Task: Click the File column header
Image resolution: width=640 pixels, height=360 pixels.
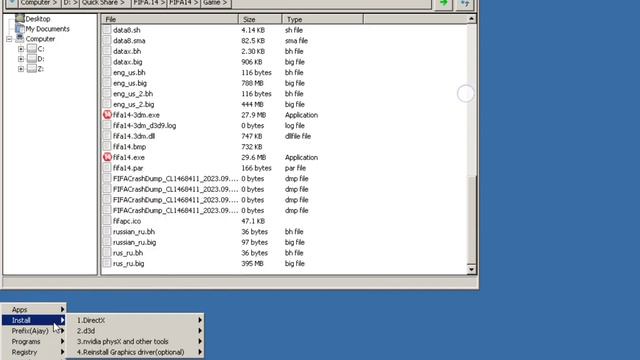Action: 170,19
